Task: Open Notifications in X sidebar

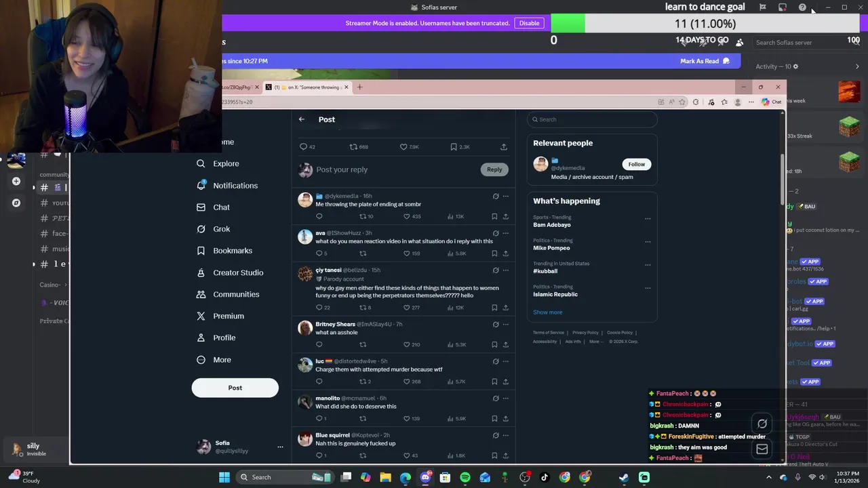Action: [226, 185]
